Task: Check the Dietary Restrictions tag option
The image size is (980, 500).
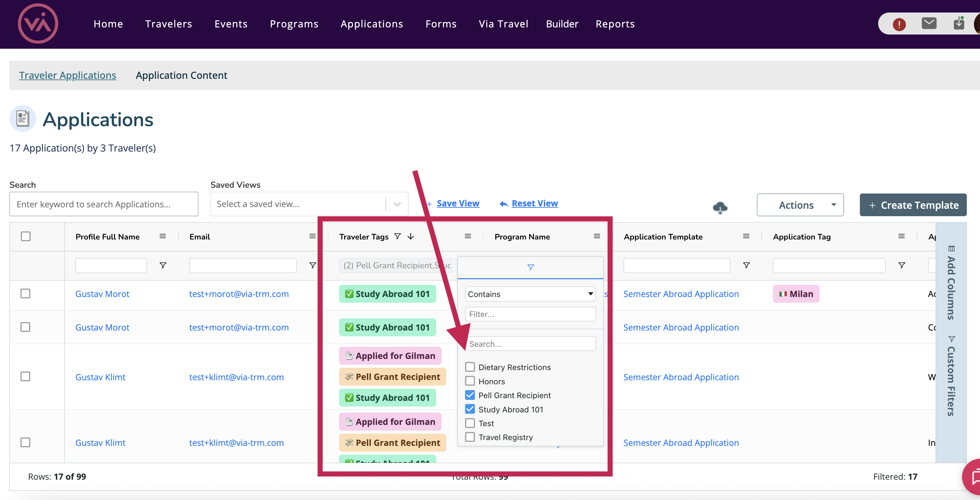Action: [x=470, y=367]
